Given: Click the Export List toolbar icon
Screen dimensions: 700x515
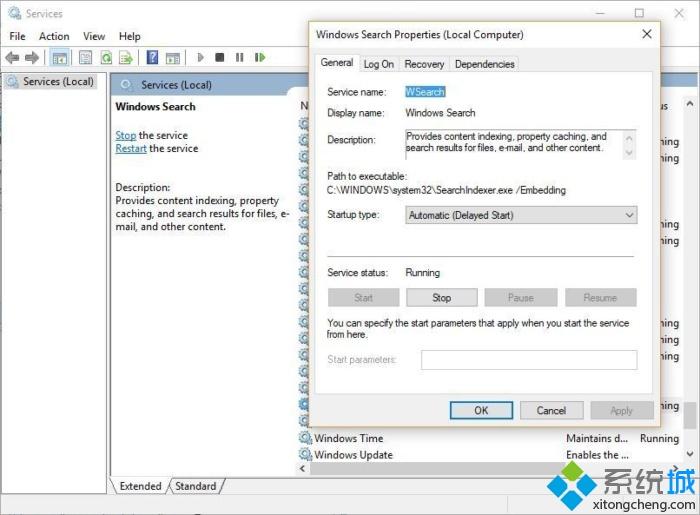Looking at the screenshot, I should 126,58.
